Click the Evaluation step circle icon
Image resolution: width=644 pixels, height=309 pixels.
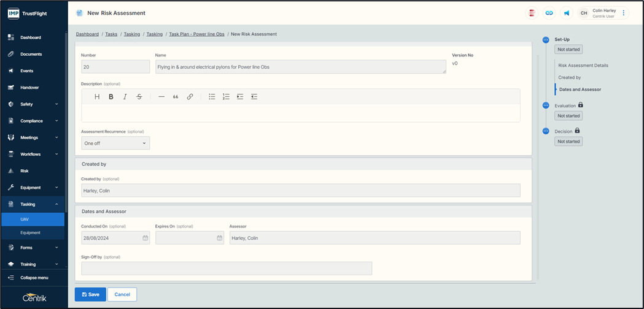pos(546,105)
